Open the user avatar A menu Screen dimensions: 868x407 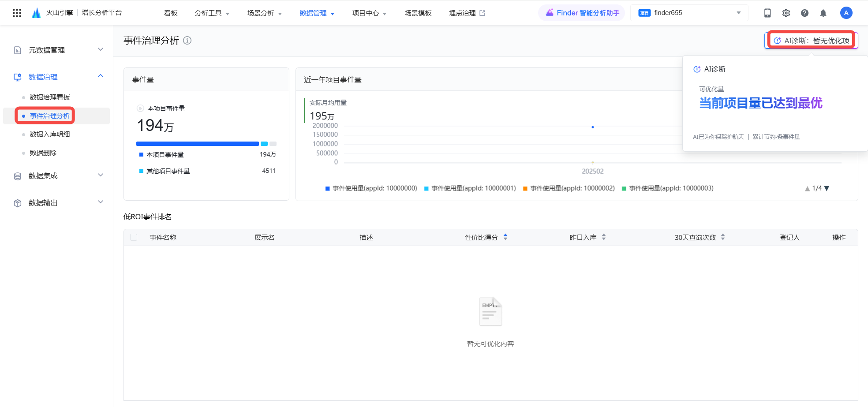[x=846, y=13]
